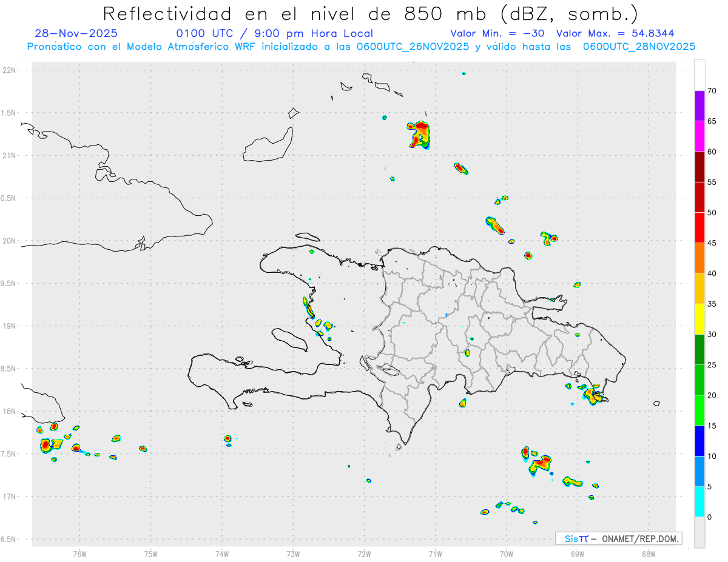
Task: Click the yellow 30–35 dBZ band
Action: tap(699, 319)
